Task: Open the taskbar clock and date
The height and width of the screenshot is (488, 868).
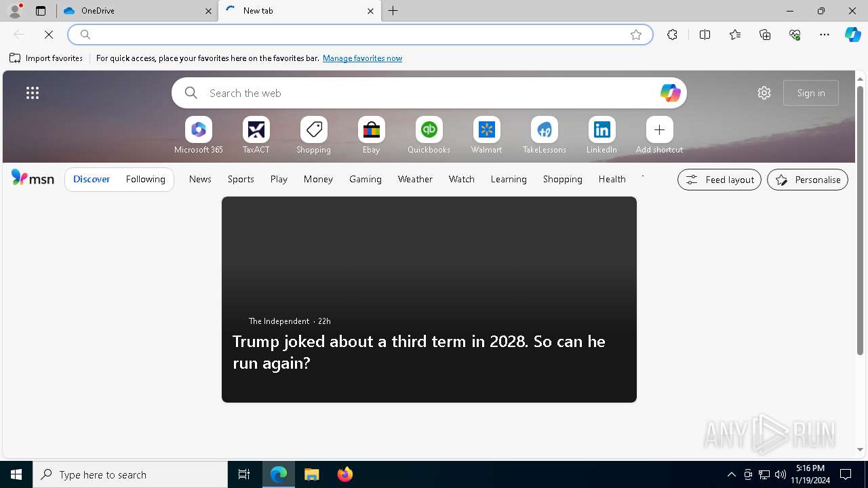Action: point(810,474)
